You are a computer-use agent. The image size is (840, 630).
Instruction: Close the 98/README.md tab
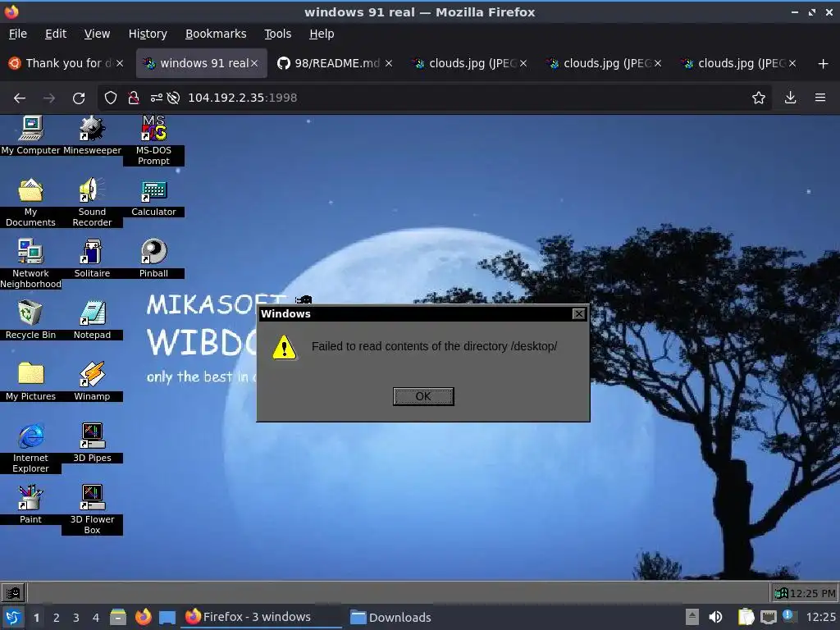(389, 63)
